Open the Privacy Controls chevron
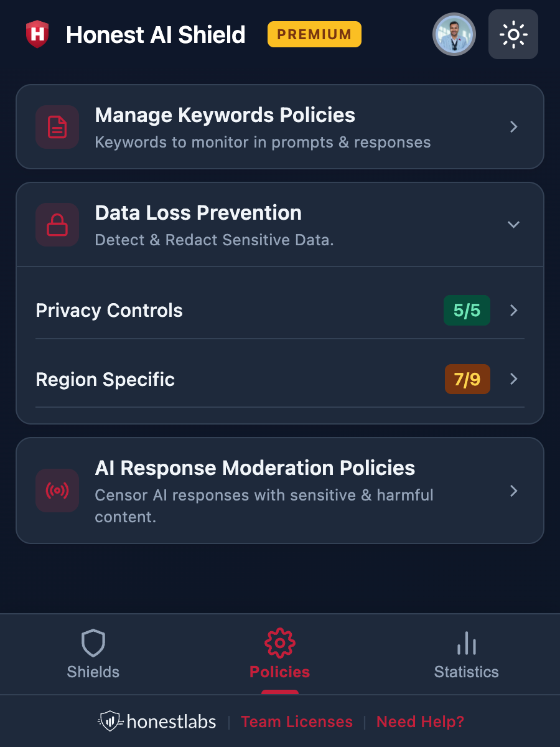This screenshot has width=560, height=747. (x=514, y=311)
